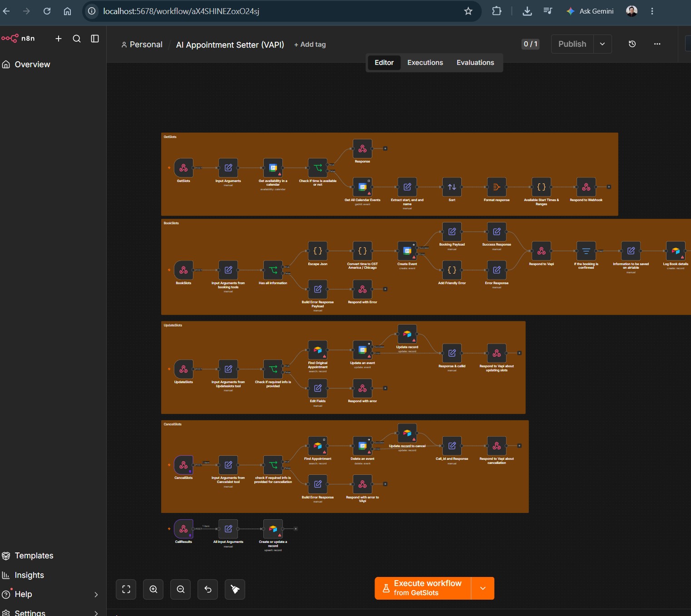Expand the Help submenu
Screen dimensions: 691x616
(x=96, y=594)
